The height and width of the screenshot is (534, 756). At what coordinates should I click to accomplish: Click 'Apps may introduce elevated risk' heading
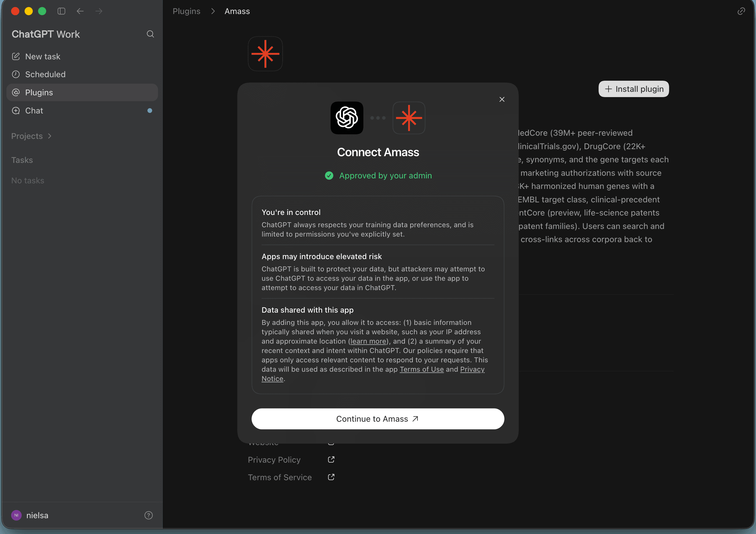click(321, 256)
